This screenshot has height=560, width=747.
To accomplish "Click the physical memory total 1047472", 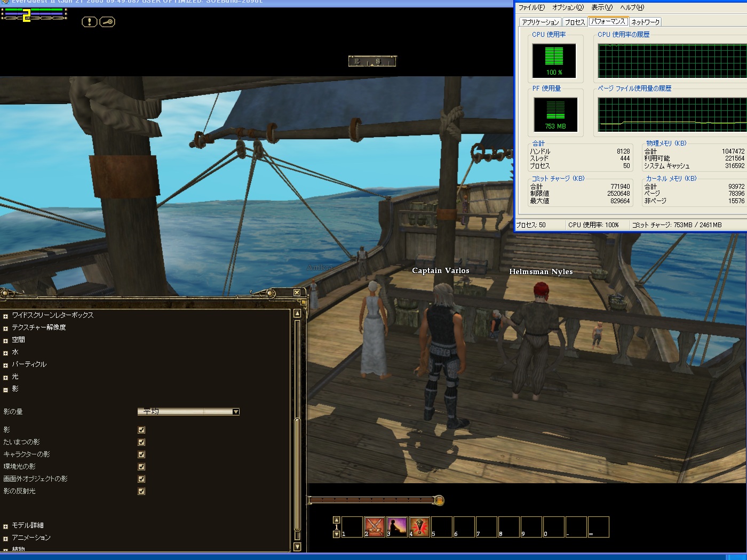I will pos(733,151).
